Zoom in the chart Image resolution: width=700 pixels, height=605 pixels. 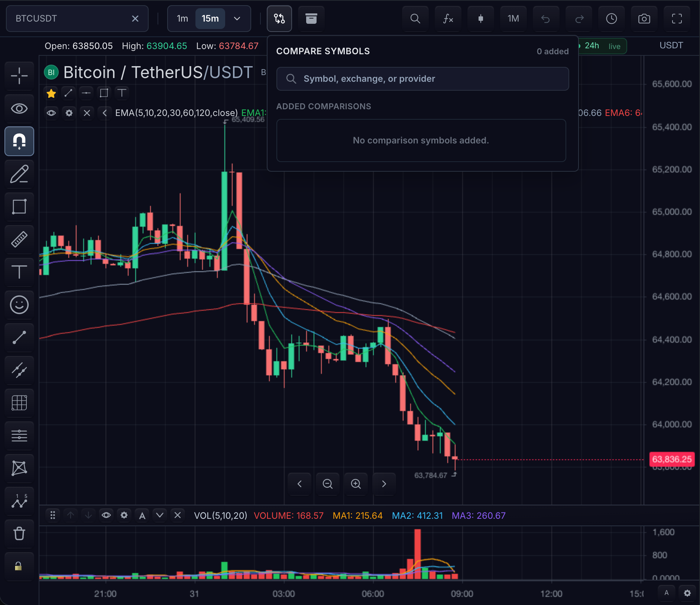(x=356, y=484)
